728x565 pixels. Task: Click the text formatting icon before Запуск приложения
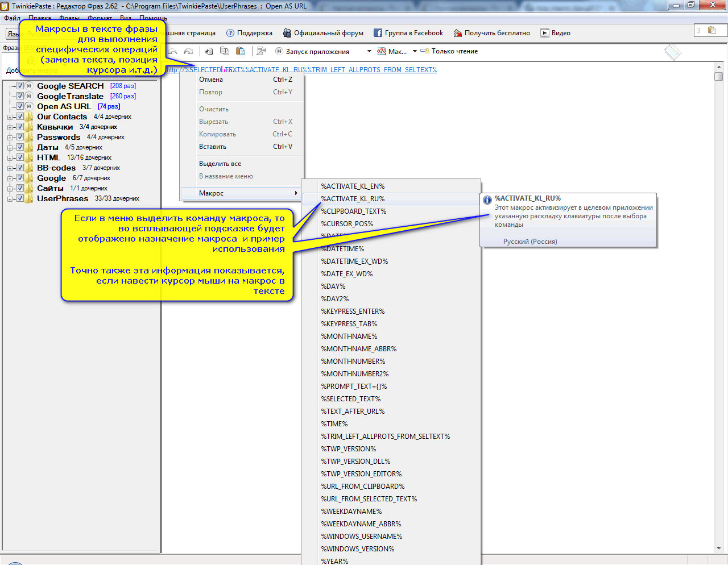point(261,51)
